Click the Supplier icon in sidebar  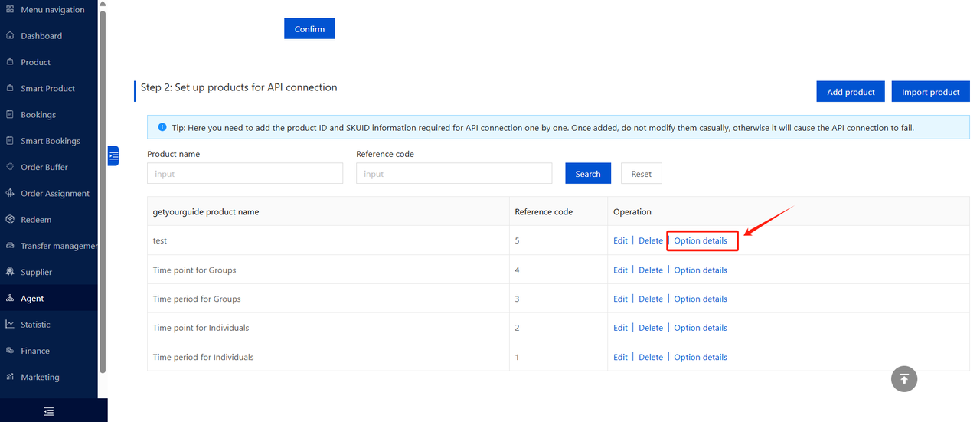(10, 272)
